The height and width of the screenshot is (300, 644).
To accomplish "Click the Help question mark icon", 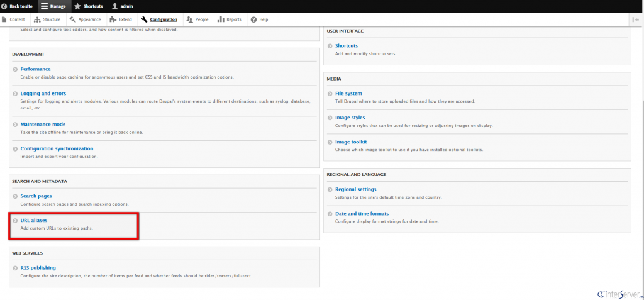I will 254,19.
